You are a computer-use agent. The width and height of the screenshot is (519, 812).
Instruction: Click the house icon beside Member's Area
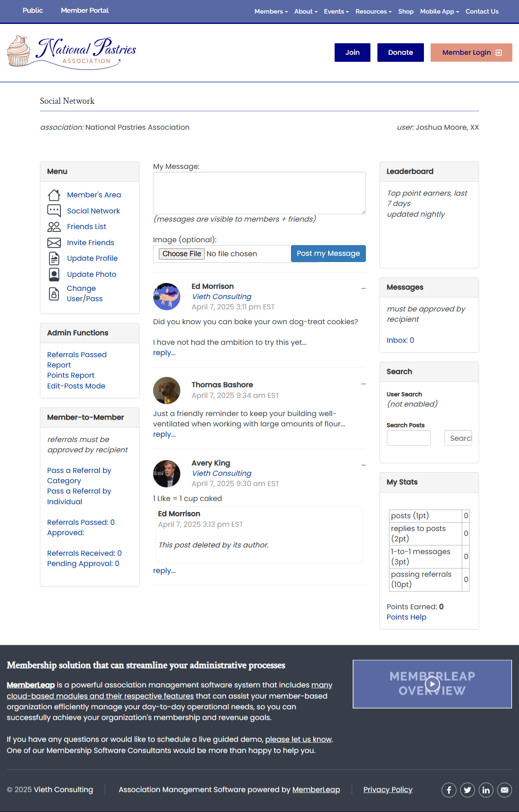(x=54, y=195)
